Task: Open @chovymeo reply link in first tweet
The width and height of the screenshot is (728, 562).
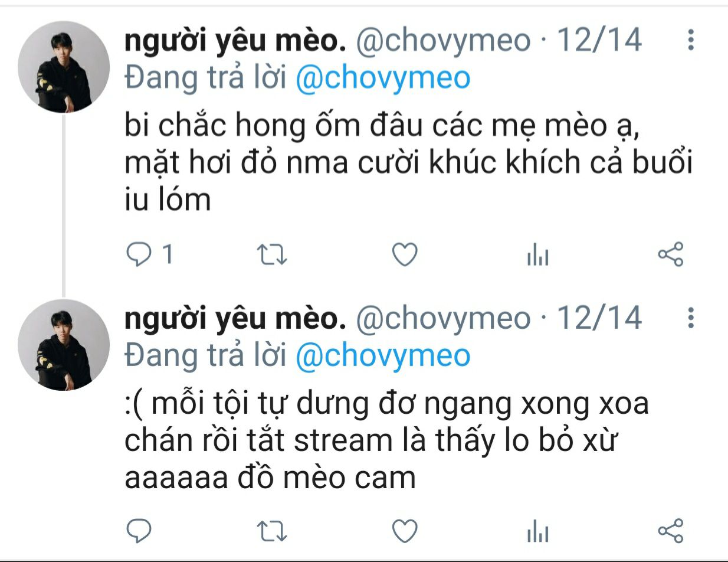Action: [x=383, y=79]
